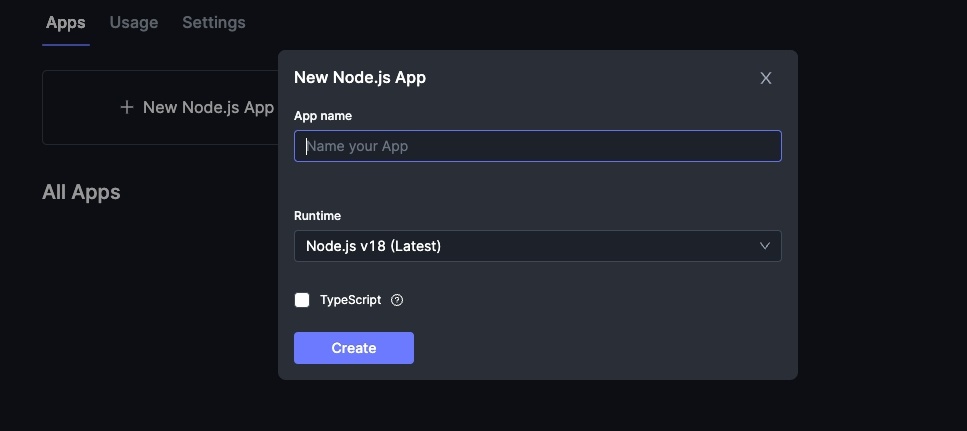This screenshot has width=967, height=431.
Task: Click the plus icon beside New Node.js App
Action: tap(127, 107)
